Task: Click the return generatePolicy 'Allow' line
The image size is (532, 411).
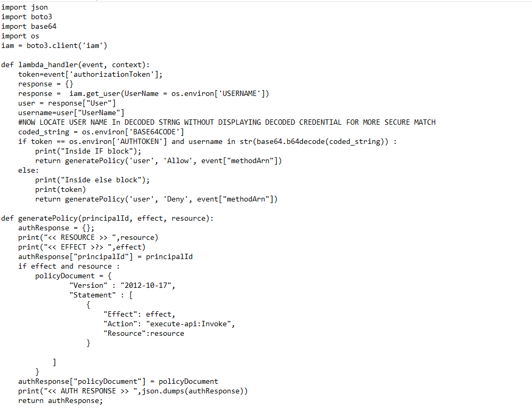Action: coord(159,160)
